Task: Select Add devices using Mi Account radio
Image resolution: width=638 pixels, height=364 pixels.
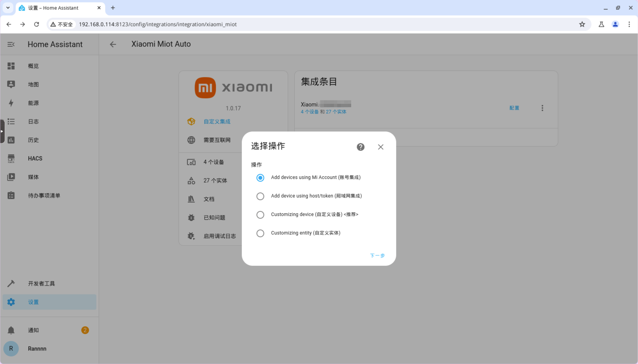Action: coord(260,178)
